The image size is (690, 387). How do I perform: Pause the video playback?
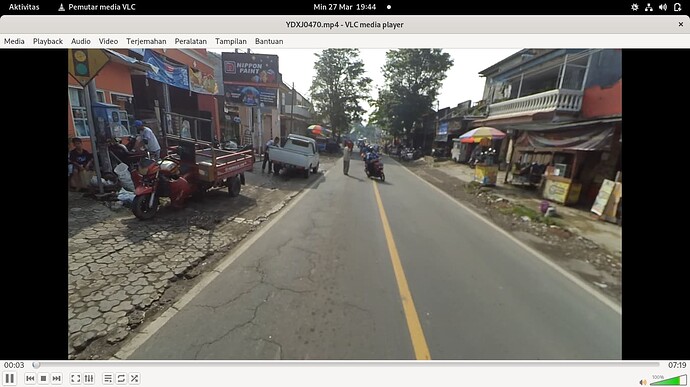tap(10, 378)
